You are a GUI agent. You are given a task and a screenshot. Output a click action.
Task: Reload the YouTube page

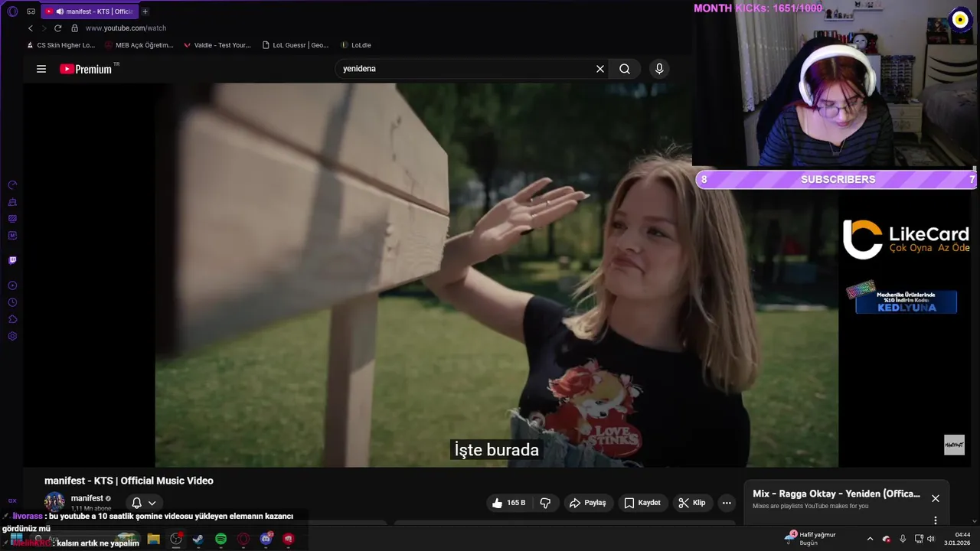57,28
